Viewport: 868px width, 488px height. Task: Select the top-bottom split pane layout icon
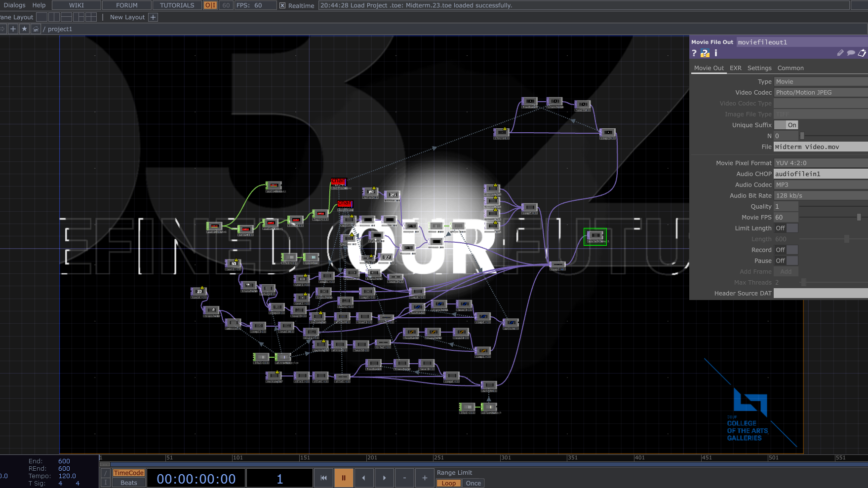(66, 17)
